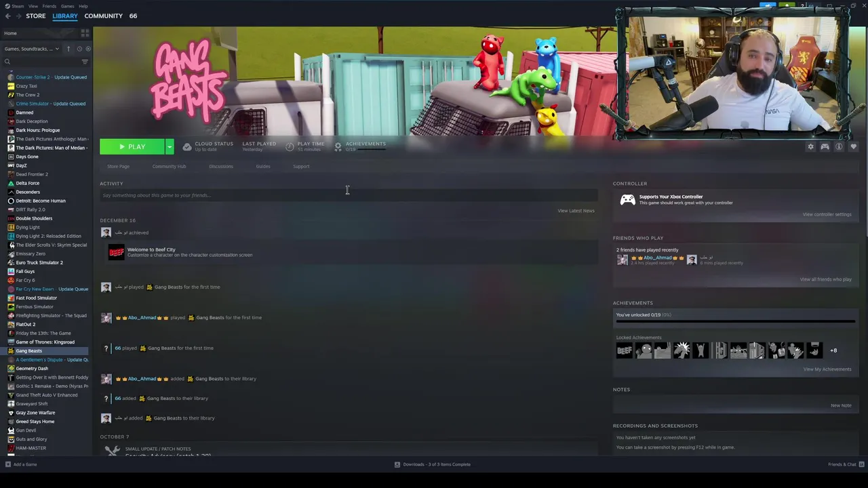Click the achievements gear icon in header
The width and height of the screenshot is (868, 488).
pyautogui.click(x=338, y=146)
